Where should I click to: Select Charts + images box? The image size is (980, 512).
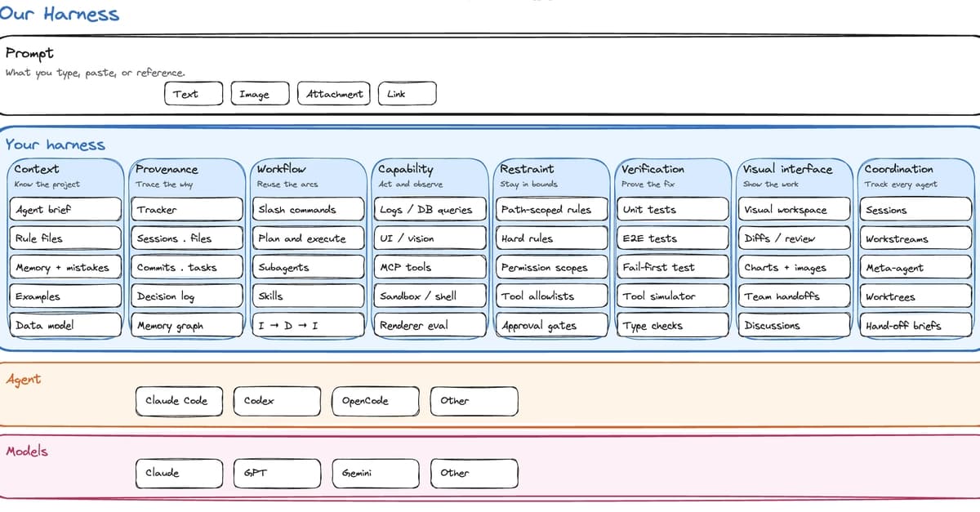pos(795,267)
